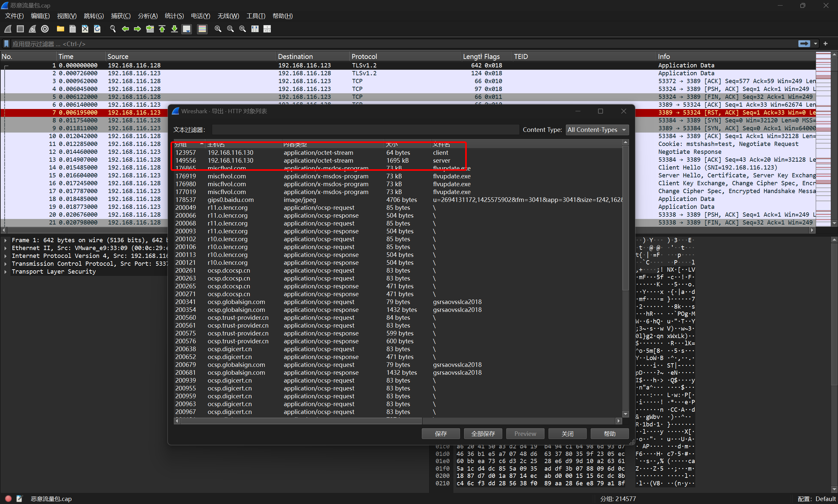Zoom in the main window text

[218, 29]
